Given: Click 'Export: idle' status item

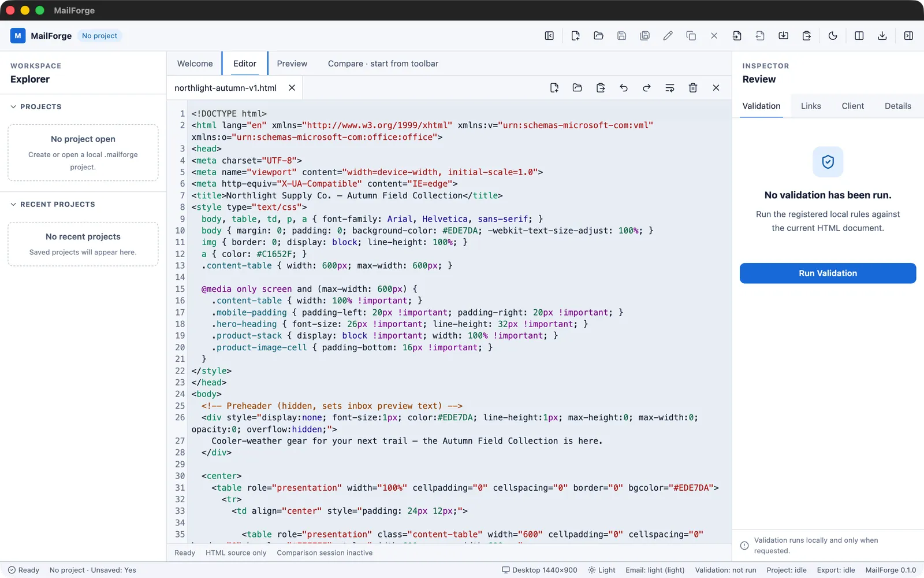Looking at the screenshot, I should [836, 570].
